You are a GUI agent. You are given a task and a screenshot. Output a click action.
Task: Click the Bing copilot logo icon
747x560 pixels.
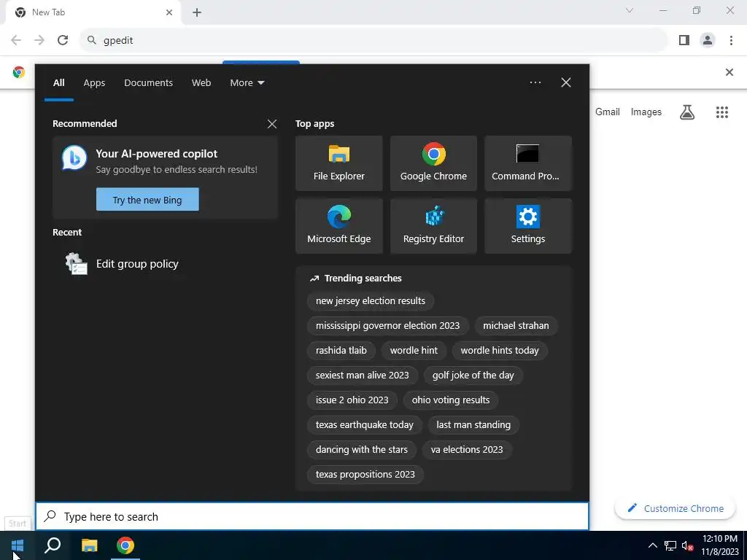point(74,157)
